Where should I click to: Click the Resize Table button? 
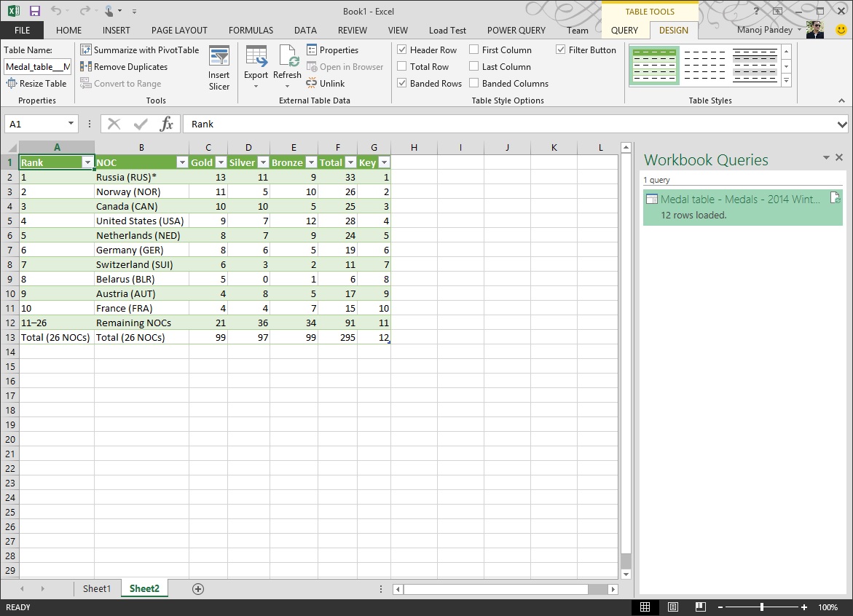click(37, 83)
